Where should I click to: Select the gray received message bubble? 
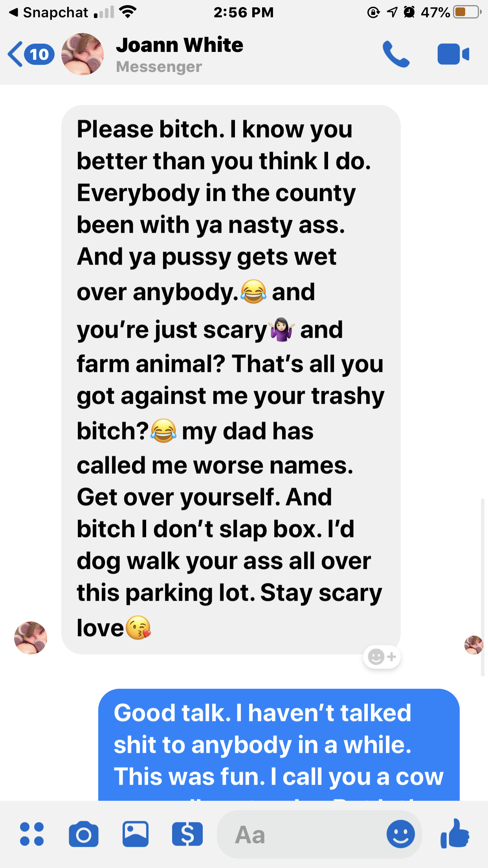[231, 380]
